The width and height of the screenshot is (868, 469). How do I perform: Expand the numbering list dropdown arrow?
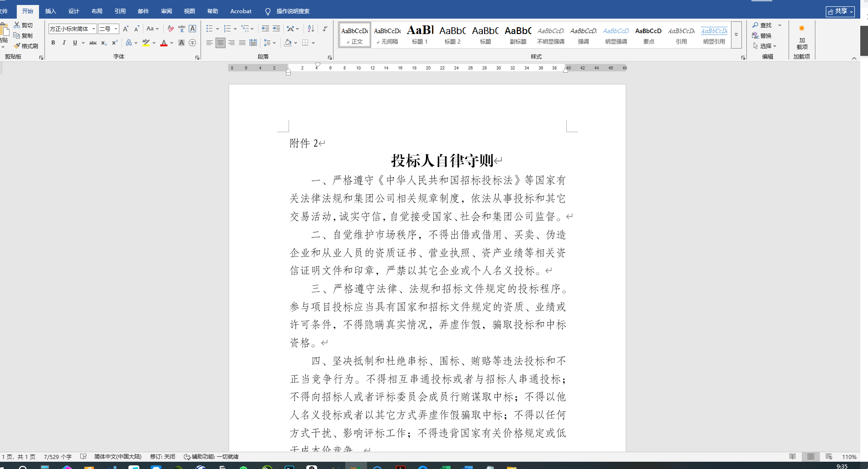click(x=235, y=29)
